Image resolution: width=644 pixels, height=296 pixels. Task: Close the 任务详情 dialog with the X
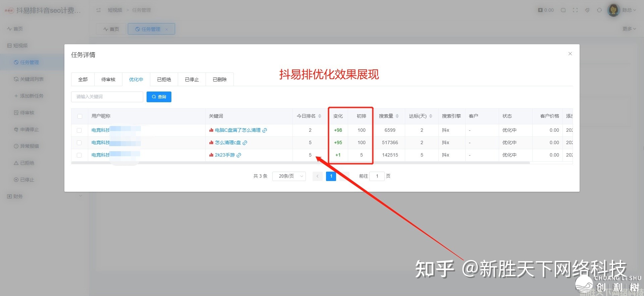tap(570, 54)
